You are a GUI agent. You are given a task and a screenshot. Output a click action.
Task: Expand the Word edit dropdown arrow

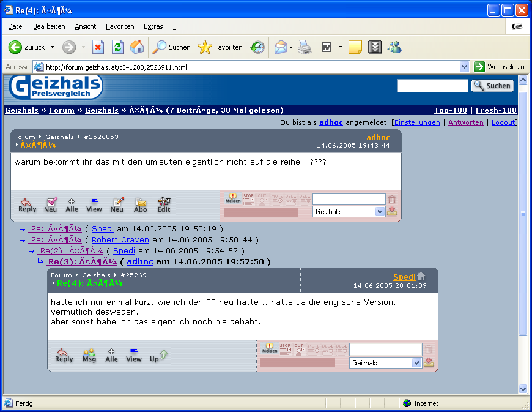341,47
